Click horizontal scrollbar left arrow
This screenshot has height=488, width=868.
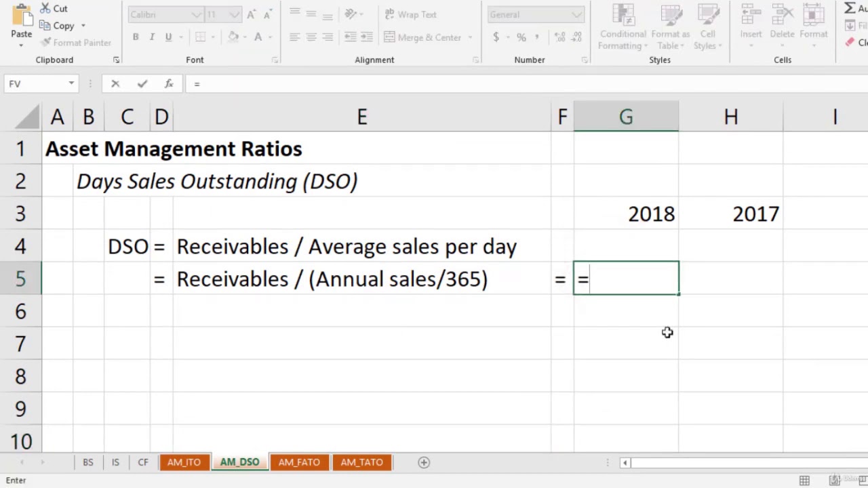[625, 463]
